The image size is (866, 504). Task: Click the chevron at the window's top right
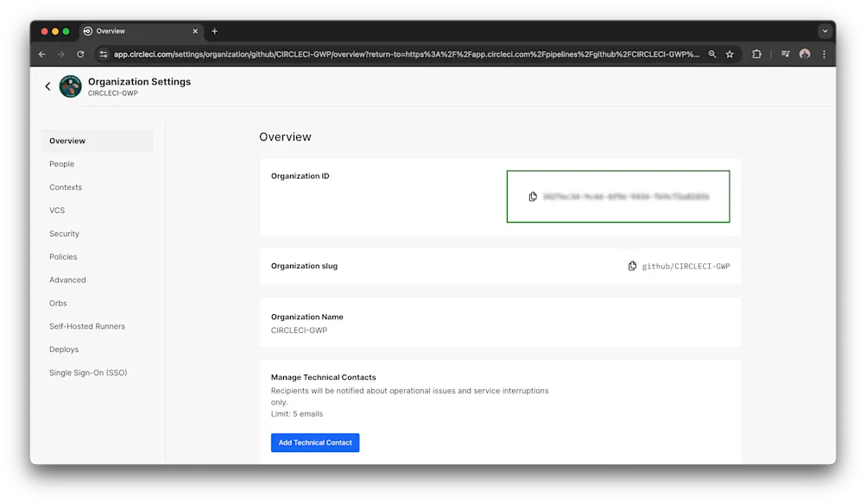[x=824, y=30]
